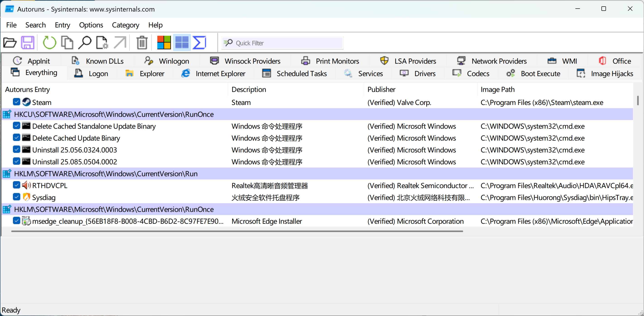Toggle the blue Windows entries filter icon
644x316 pixels.
point(182,43)
